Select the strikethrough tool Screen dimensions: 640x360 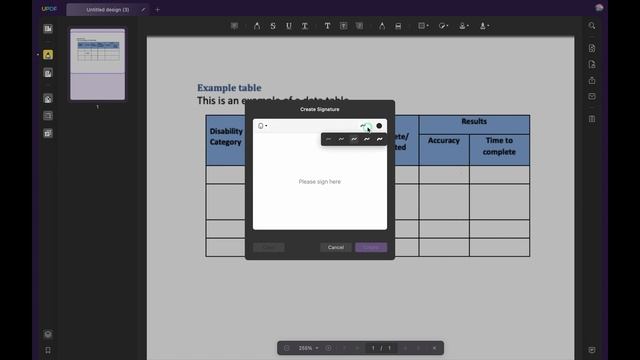click(x=273, y=26)
